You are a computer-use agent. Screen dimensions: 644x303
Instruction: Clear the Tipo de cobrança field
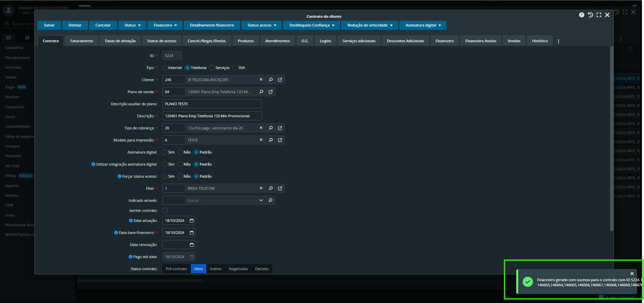(261, 128)
